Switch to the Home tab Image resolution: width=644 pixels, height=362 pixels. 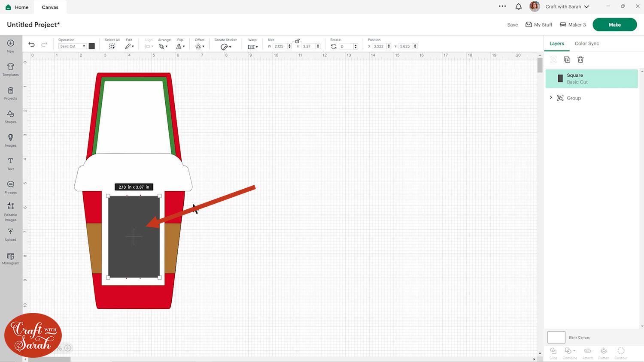[x=17, y=7]
